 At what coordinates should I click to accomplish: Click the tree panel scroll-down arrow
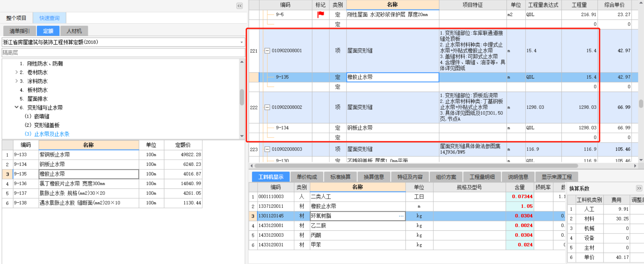pos(242,136)
